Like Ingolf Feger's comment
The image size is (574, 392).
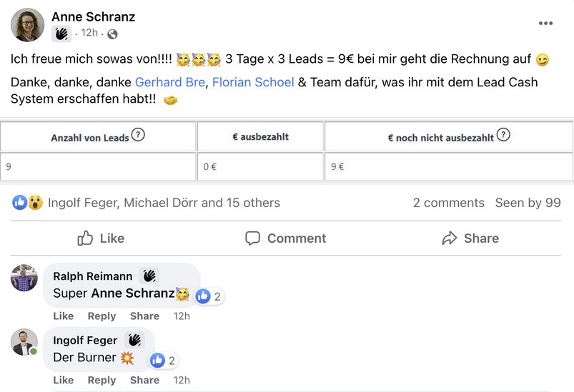pyautogui.click(x=63, y=380)
